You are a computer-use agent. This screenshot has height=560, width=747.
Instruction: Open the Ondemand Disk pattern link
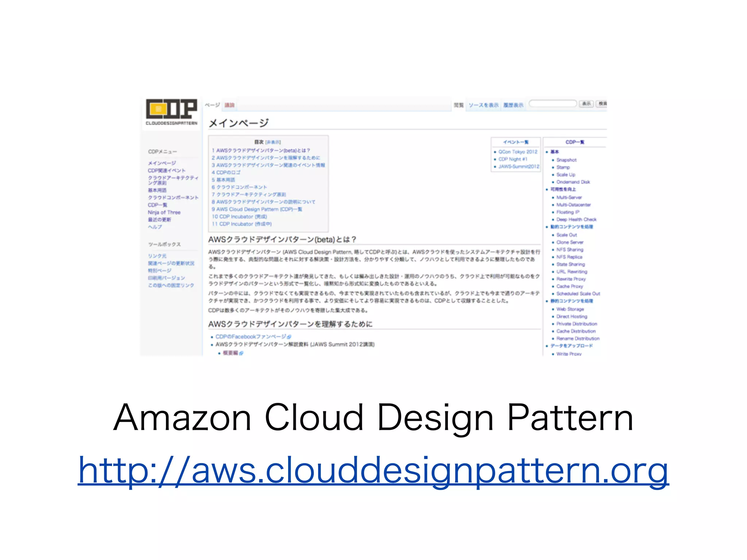(573, 182)
